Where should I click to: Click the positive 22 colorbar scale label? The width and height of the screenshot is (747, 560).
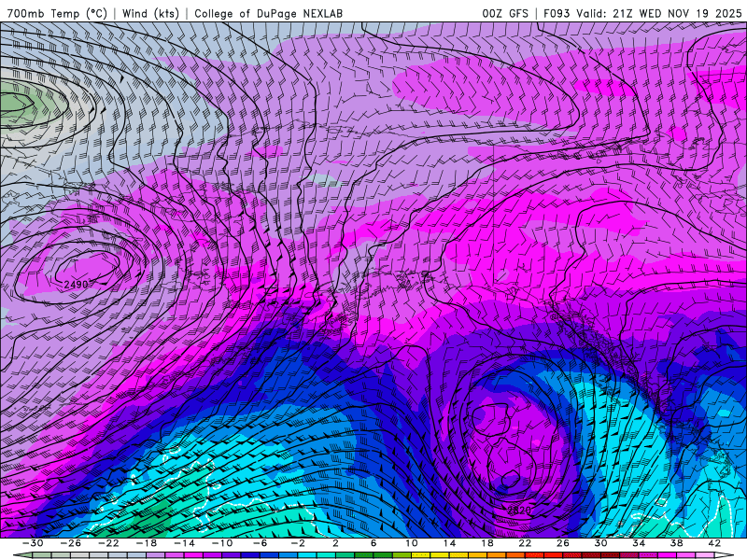pos(525,543)
